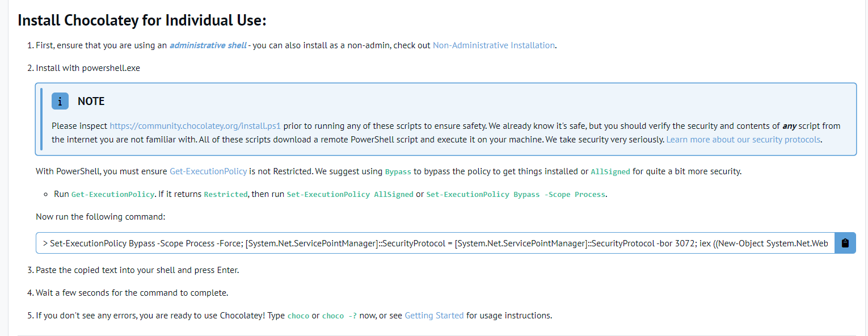Click the NOTE heading text
868x336 pixels.
[x=91, y=102]
